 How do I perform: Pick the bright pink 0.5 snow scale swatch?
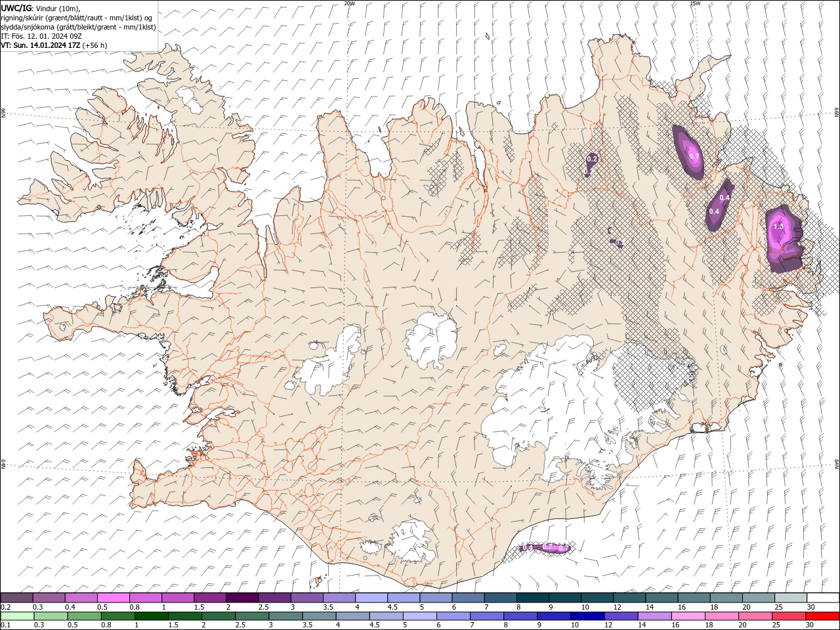113,598
